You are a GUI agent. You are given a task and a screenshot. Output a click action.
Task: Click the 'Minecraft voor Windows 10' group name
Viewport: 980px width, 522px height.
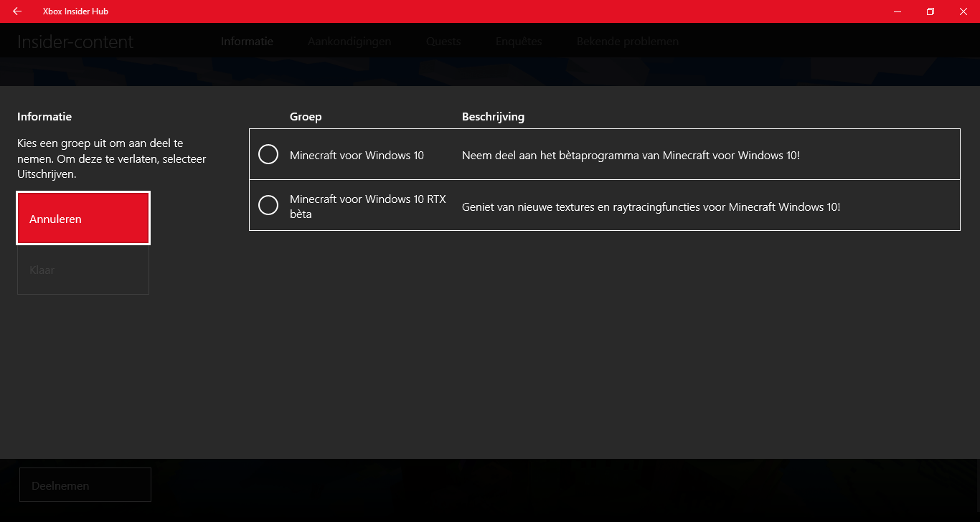point(357,155)
